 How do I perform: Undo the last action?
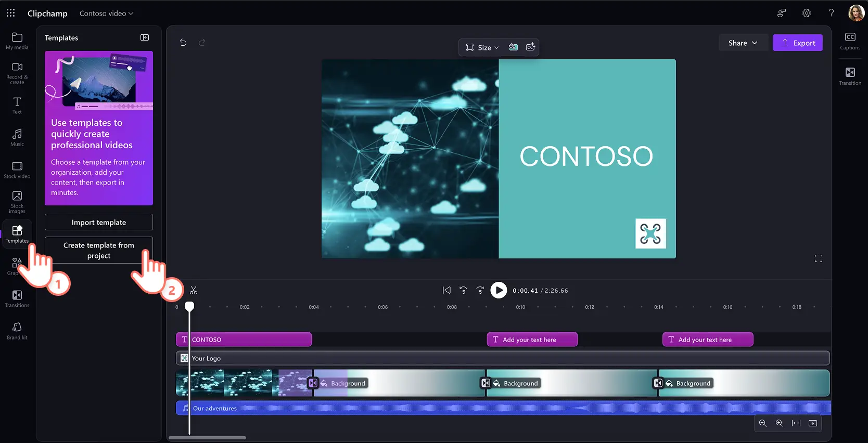point(183,43)
